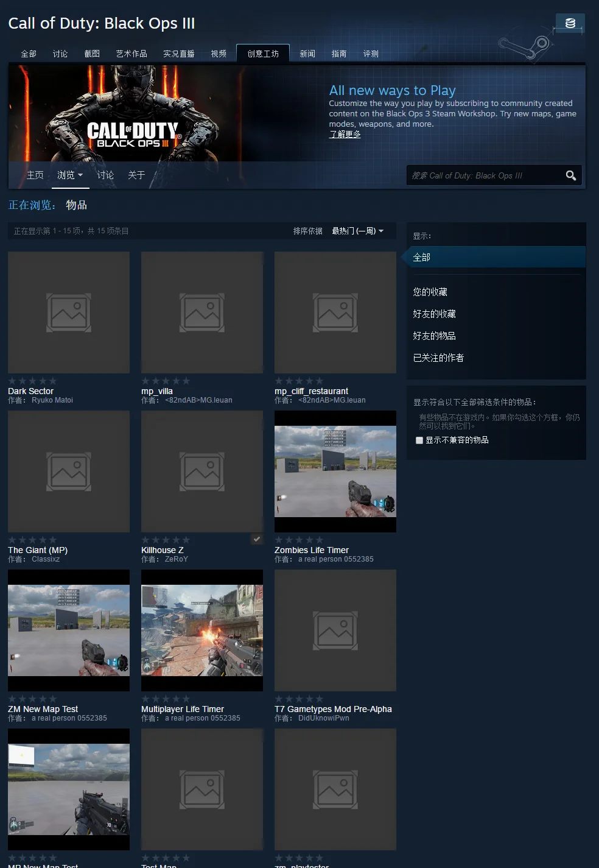Viewport: 599px width, 868px height.
Task: Click the search magnifier icon
Action: [x=570, y=175]
